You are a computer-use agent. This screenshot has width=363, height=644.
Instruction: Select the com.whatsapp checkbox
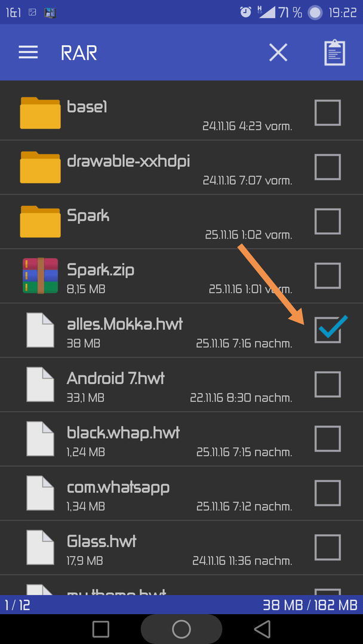[328, 493]
